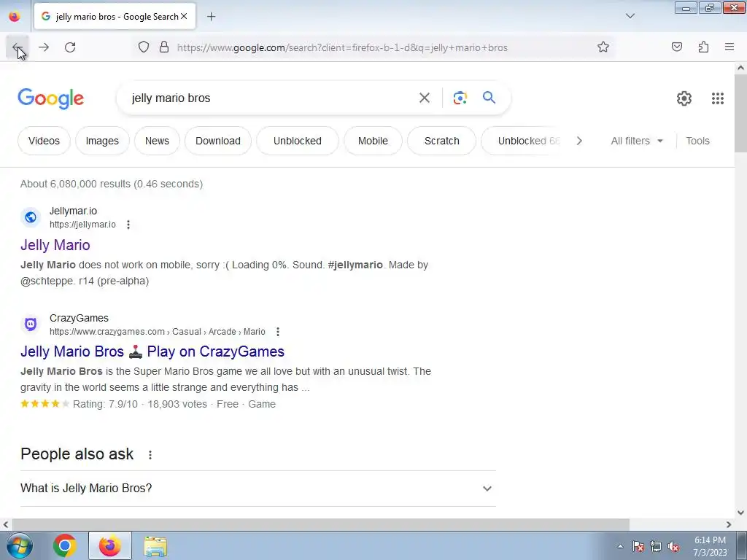
Task: Filter results by News
Action: click(157, 141)
